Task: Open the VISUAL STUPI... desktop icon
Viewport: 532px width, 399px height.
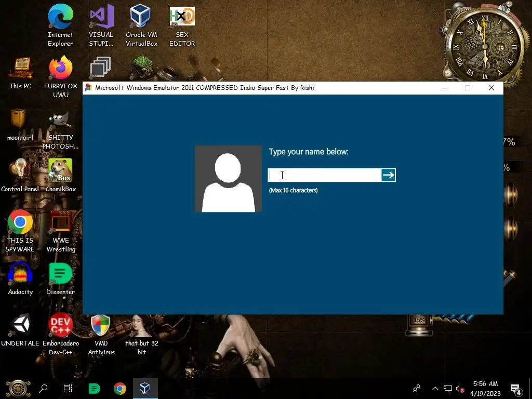Action: tap(101, 25)
